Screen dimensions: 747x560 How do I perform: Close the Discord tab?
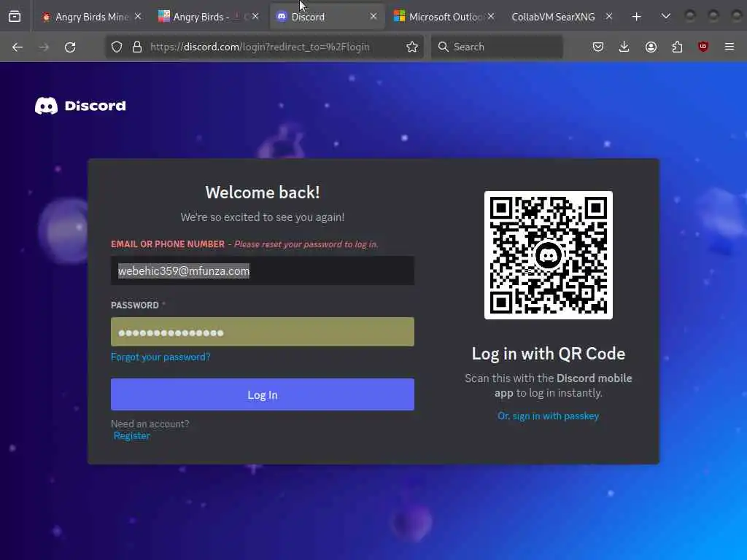coord(373,17)
